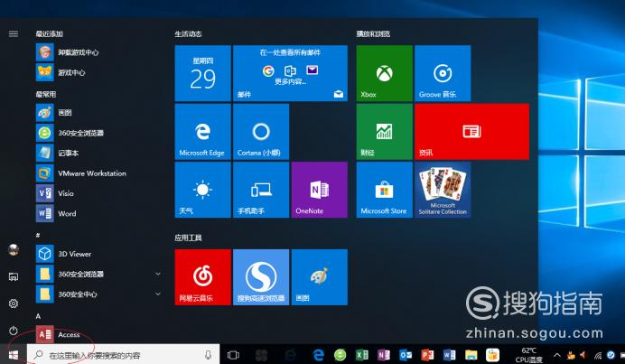The image size is (625, 364).
Task: Open OneNote from the taskbar
Action: tap(384, 355)
